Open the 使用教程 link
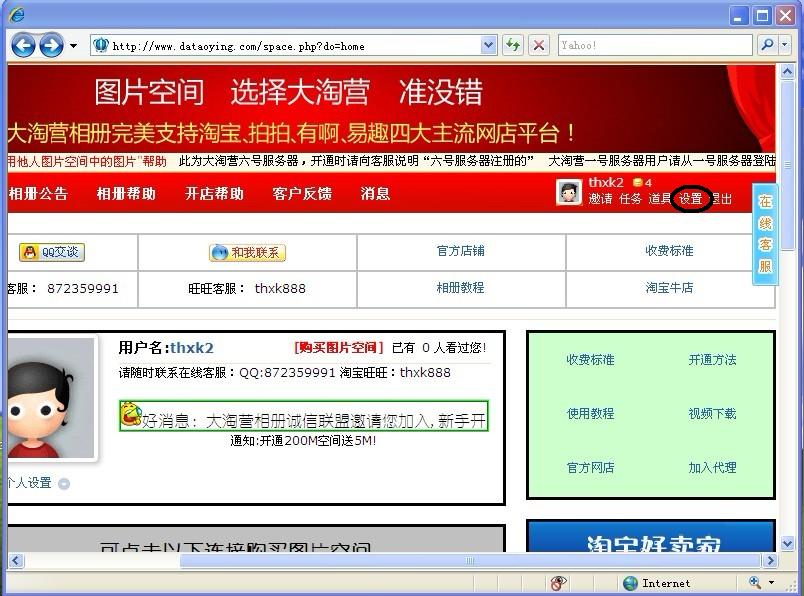The image size is (804, 596). point(590,413)
